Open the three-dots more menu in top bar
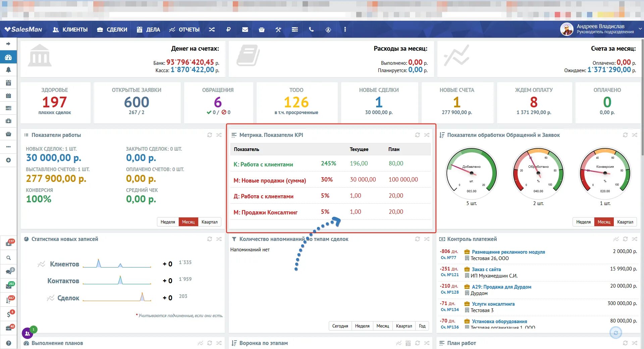The height and width of the screenshot is (349, 644). pyautogui.click(x=345, y=30)
